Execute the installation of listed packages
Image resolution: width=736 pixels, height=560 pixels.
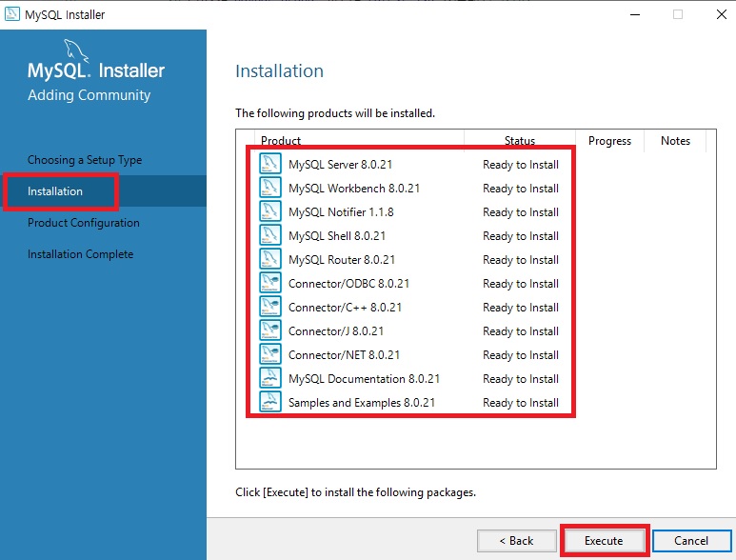604,541
